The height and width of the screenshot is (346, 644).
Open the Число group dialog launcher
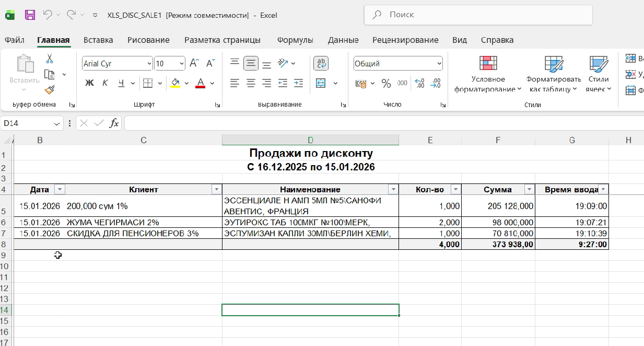point(443,105)
